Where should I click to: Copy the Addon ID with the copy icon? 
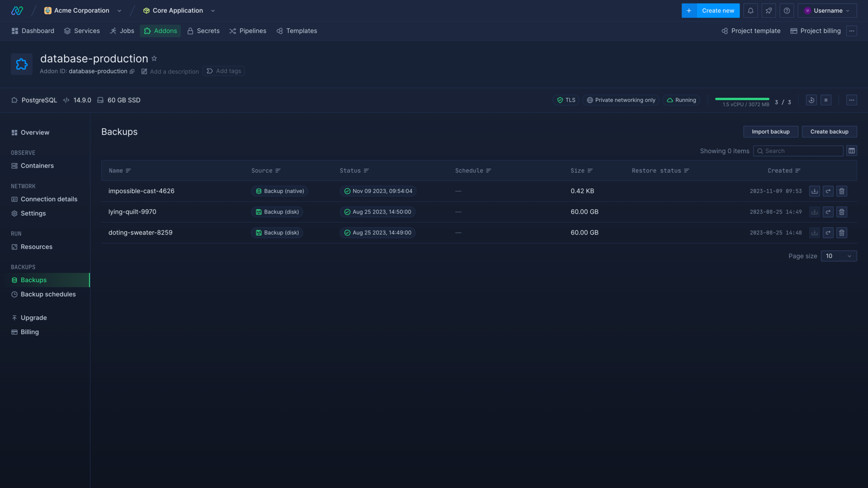(x=132, y=71)
